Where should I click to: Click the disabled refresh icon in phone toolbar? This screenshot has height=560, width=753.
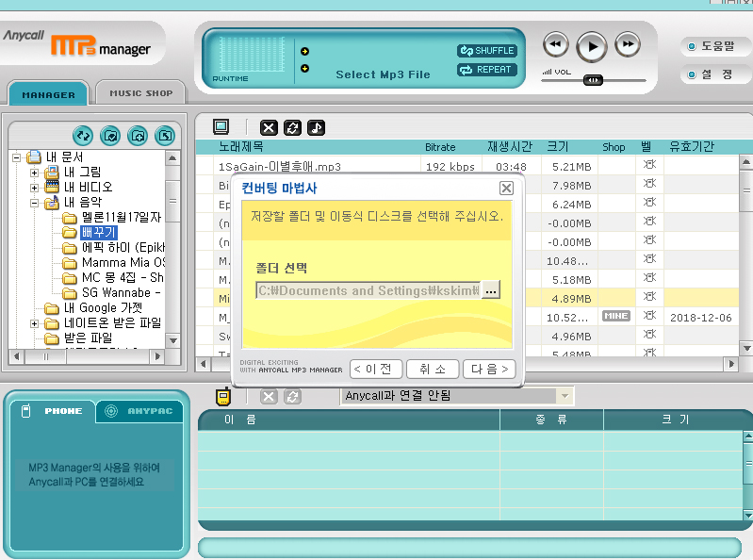coord(292,397)
